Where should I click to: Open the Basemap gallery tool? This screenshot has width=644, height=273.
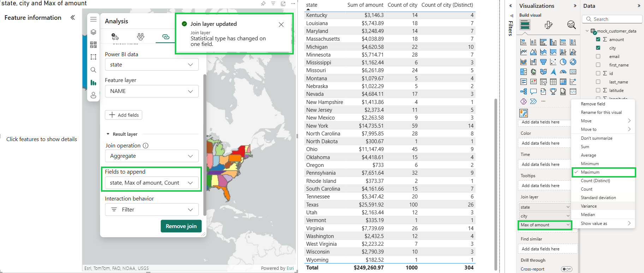[x=93, y=45]
